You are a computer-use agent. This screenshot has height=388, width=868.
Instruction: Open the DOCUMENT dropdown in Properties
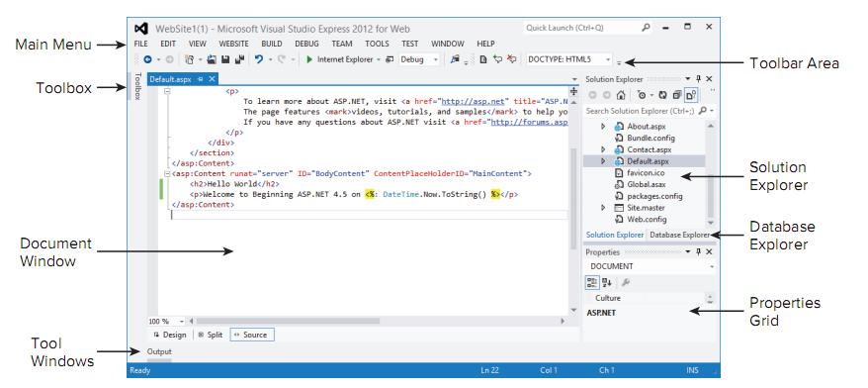[x=650, y=266]
